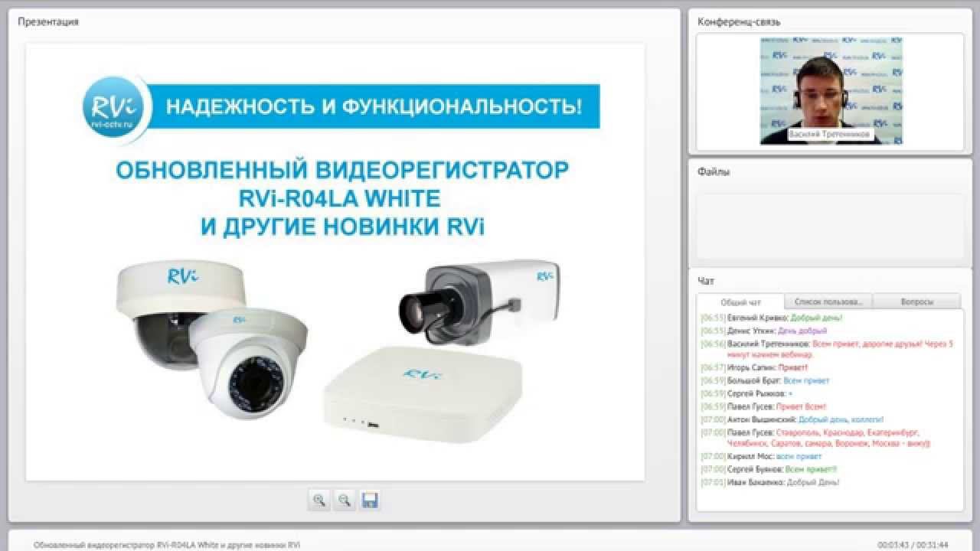
Task: Select Сергей Буянов's 'Всем привет!!!' message
Action: [769, 469]
